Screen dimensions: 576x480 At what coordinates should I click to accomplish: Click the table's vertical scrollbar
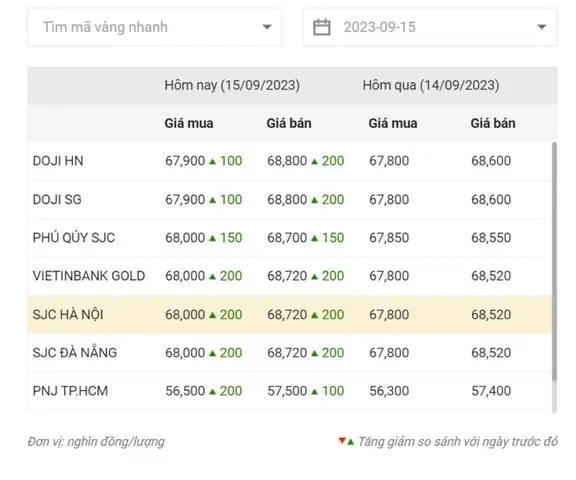tap(554, 261)
